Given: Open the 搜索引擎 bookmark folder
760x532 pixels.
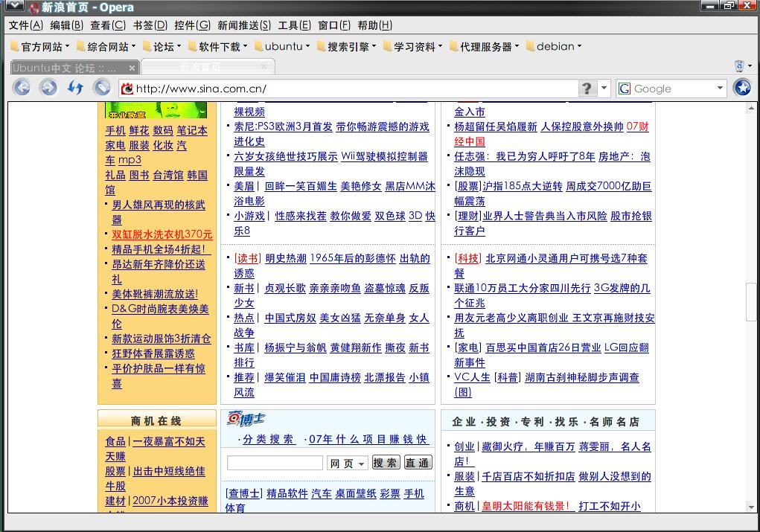Looking at the screenshot, I should point(347,47).
